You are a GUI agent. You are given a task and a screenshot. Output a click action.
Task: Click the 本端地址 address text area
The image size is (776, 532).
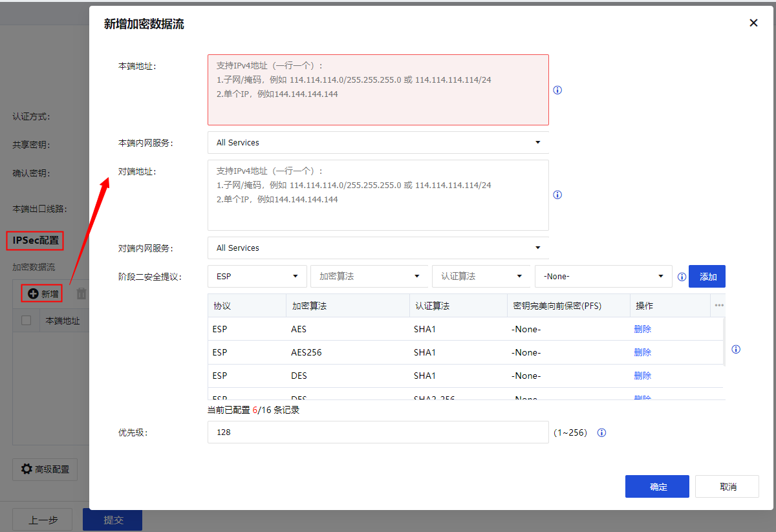(x=378, y=89)
